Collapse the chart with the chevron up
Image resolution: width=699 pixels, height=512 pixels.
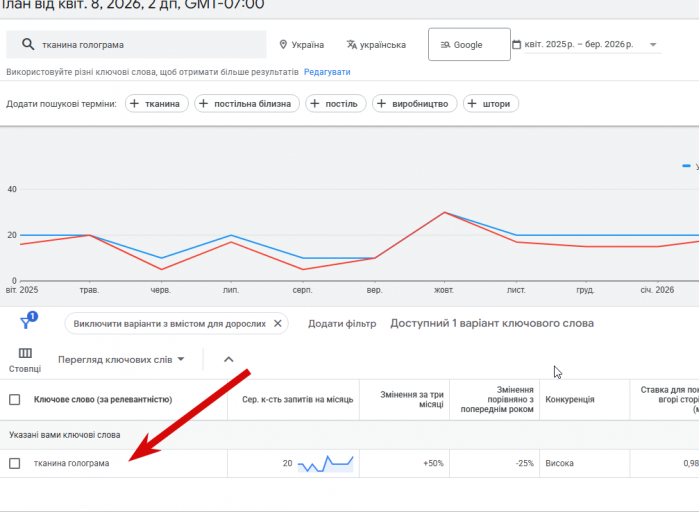(229, 359)
